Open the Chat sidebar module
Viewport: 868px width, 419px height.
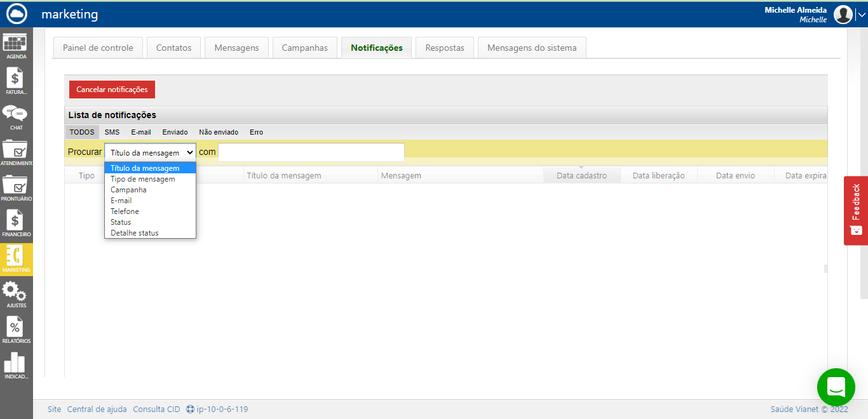[16, 117]
